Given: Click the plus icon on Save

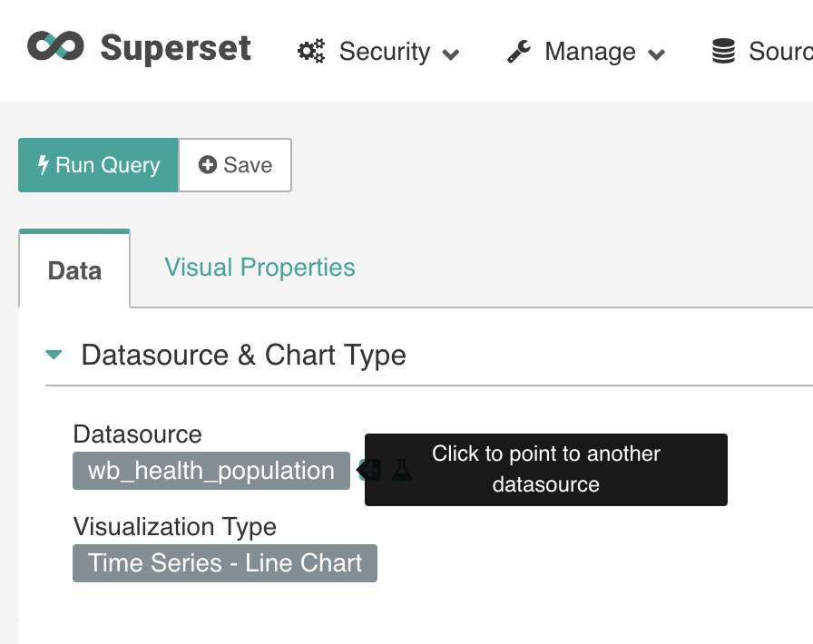Looking at the screenshot, I should click(x=208, y=165).
